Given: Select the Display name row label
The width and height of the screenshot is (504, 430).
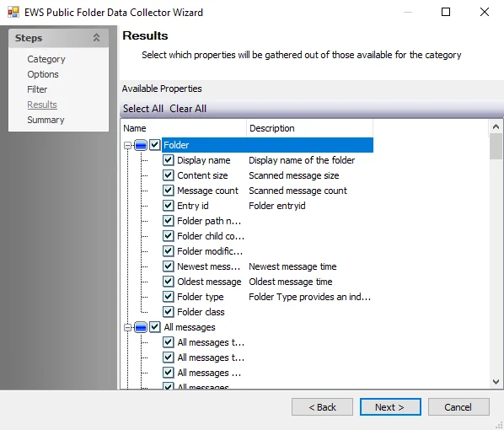Looking at the screenshot, I should pos(204,160).
